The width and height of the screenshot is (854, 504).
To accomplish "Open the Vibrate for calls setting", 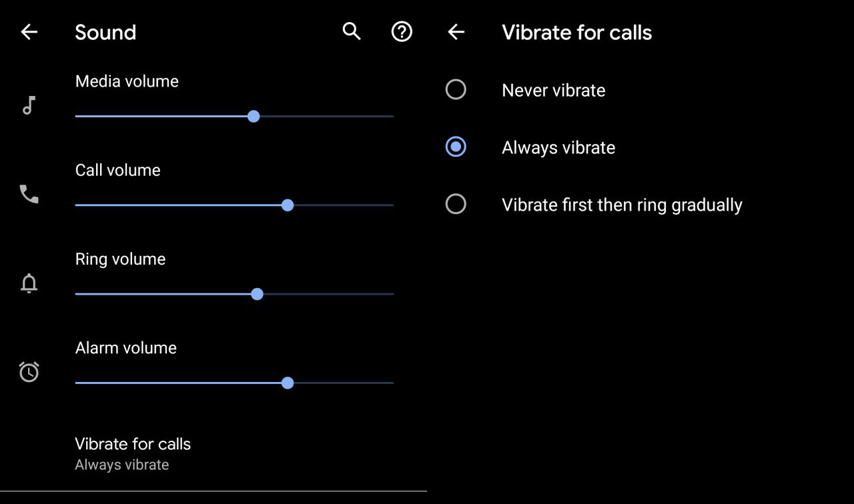I will pyautogui.click(x=133, y=444).
